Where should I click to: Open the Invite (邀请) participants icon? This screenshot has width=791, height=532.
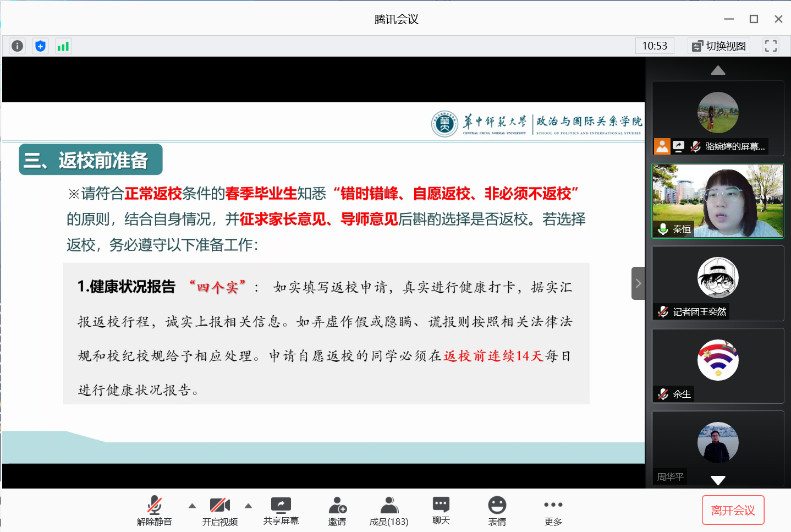(337, 511)
